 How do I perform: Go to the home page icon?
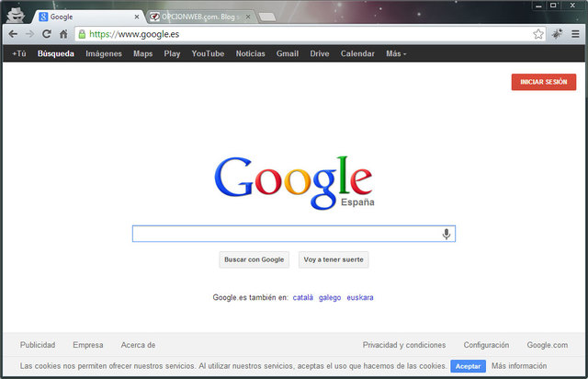(63, 34)
